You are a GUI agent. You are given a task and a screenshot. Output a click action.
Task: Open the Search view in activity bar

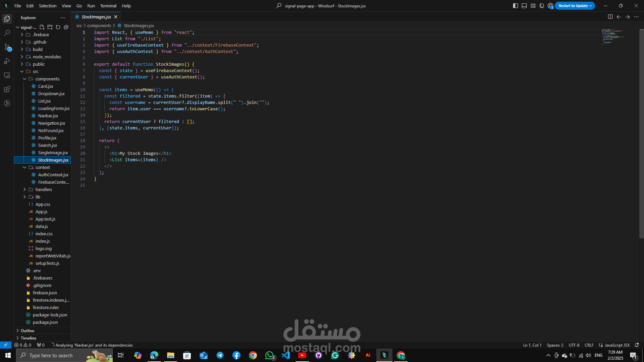[x=7, y=33]
